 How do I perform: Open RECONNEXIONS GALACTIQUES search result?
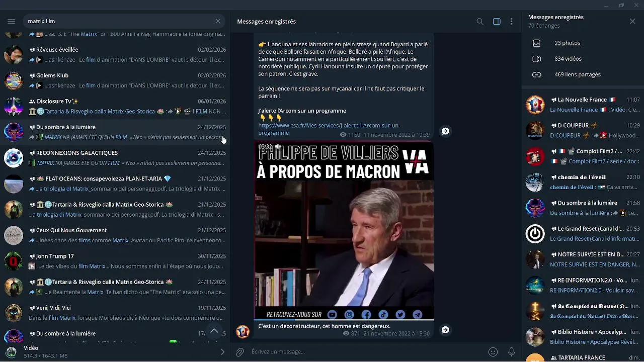[x=115, y=158]
